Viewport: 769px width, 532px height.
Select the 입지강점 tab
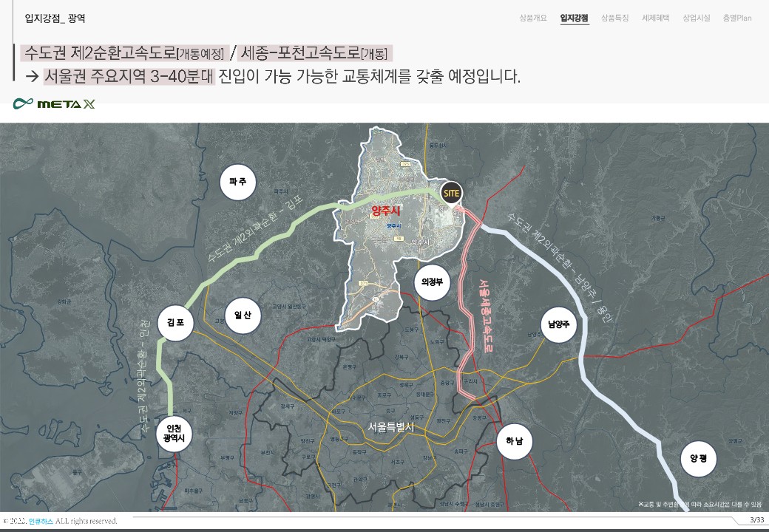pos(574,18)
